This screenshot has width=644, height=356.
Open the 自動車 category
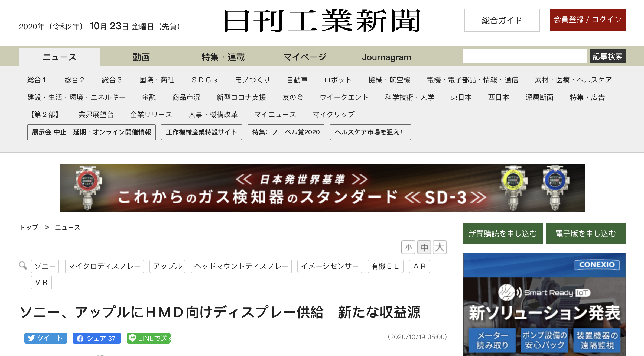click(x=297, y=80)
